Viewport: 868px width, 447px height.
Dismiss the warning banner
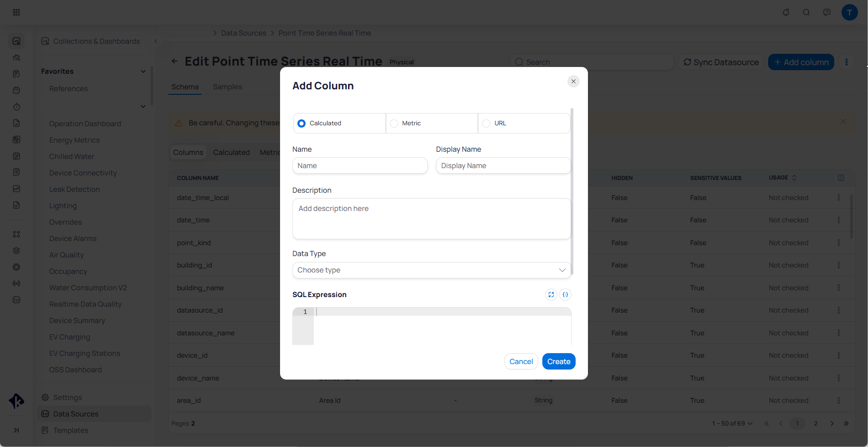(x=843, y=122)
